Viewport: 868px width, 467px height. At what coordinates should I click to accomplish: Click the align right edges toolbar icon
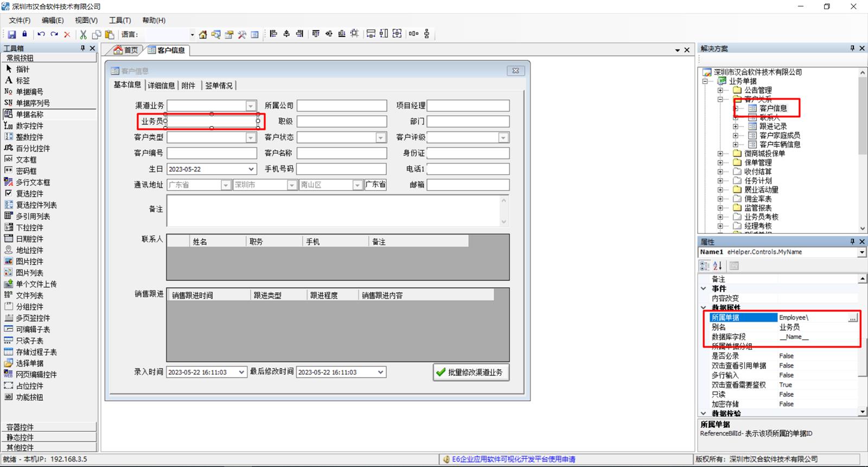(x=299, y=34)
